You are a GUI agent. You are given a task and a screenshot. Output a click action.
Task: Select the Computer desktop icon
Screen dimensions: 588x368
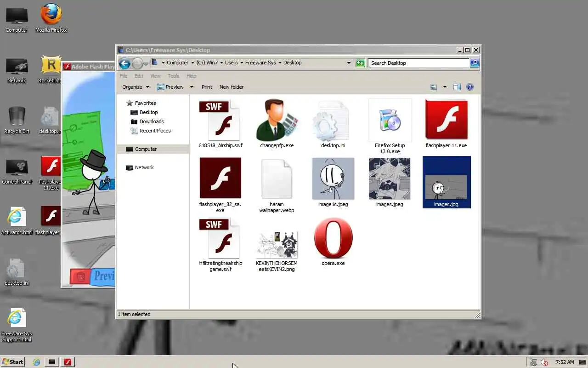point(17,18)
